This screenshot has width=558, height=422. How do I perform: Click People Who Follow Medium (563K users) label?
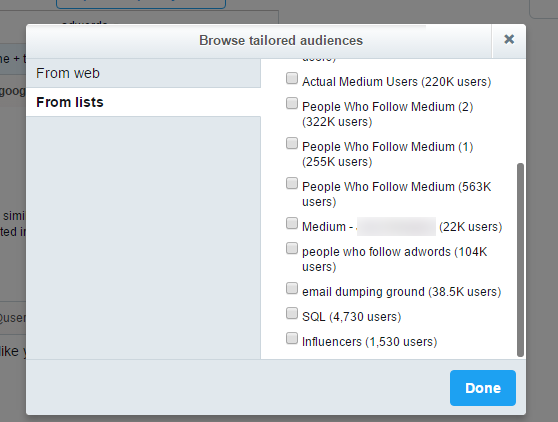[x=396, y=194]
